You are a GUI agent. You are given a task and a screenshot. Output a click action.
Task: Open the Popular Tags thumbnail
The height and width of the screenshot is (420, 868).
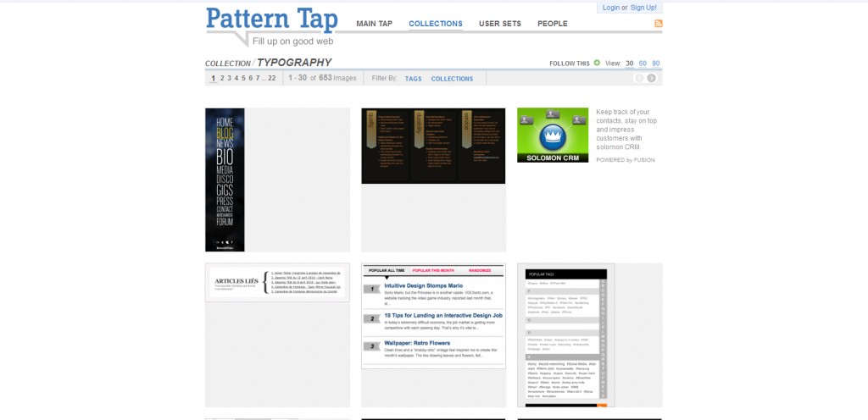[565, 334]
